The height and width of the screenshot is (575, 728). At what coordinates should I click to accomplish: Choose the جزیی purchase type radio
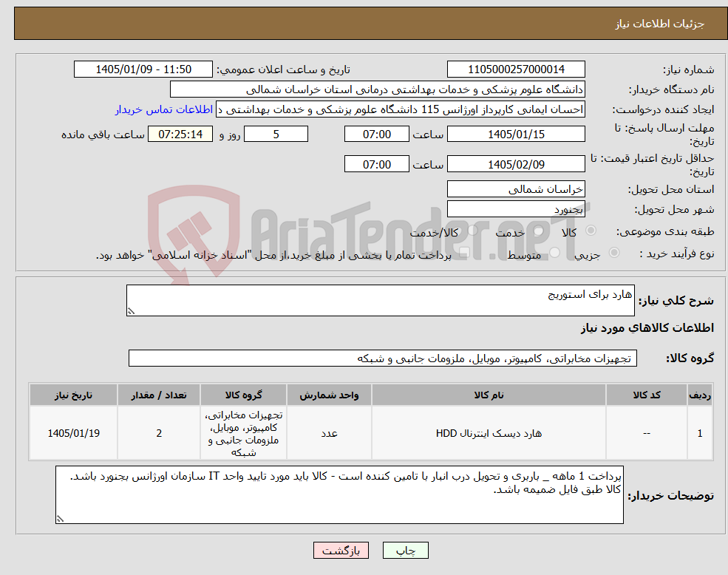(x=613, y=253)
